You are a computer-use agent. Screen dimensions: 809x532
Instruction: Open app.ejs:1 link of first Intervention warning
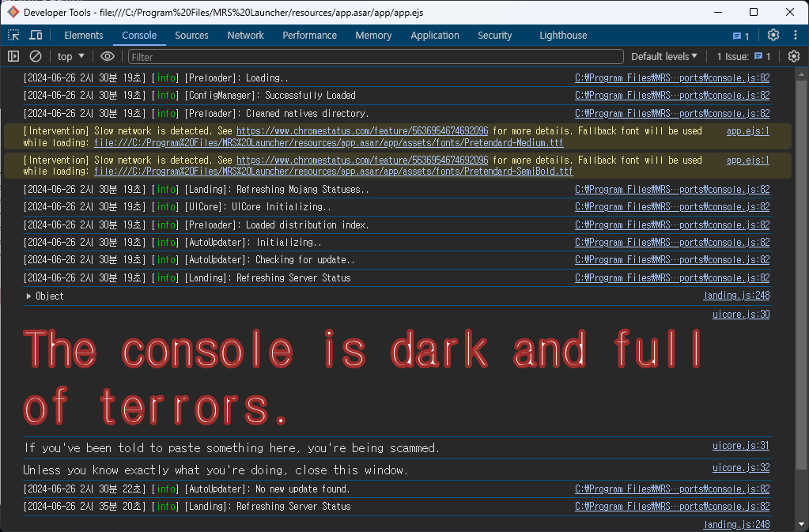pyautogui.click(x=747, y=131)
